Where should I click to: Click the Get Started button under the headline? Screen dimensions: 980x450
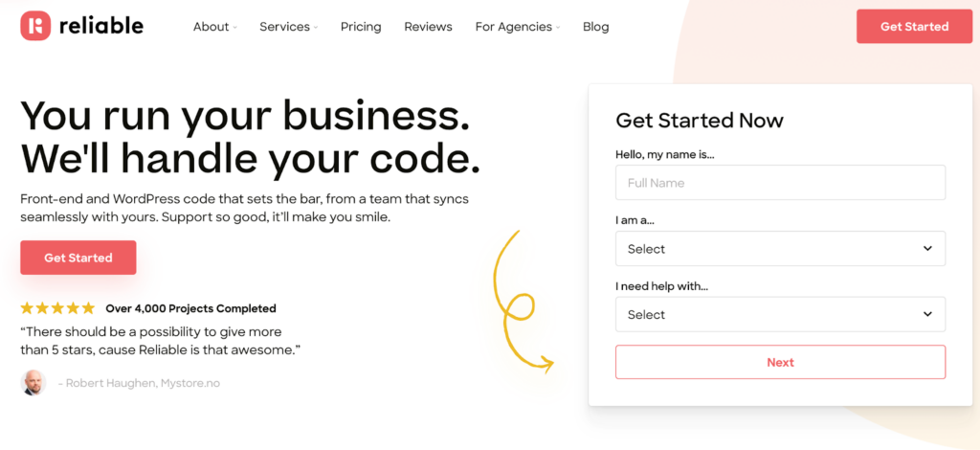78,258
